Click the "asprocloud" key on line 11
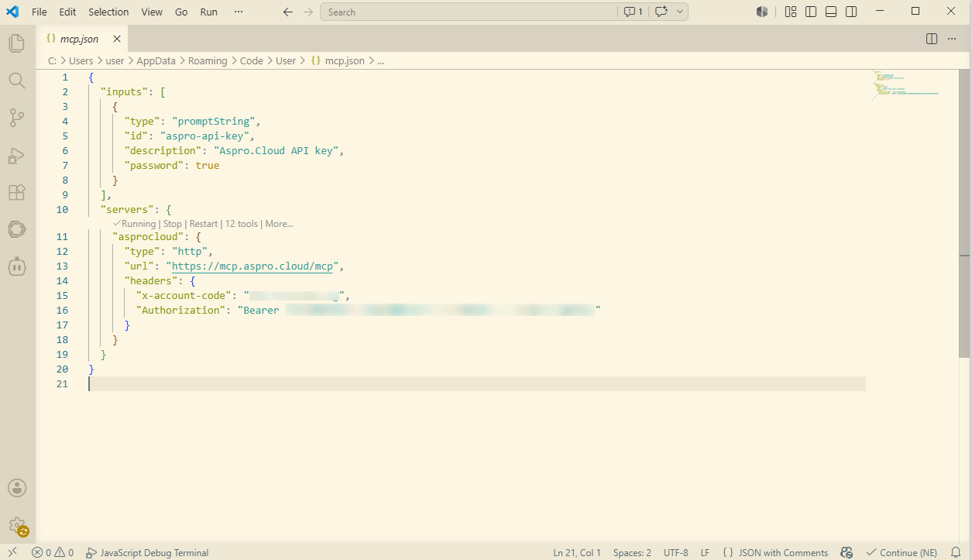The width and height of the screenshot is (972, 560). [148, 237]
